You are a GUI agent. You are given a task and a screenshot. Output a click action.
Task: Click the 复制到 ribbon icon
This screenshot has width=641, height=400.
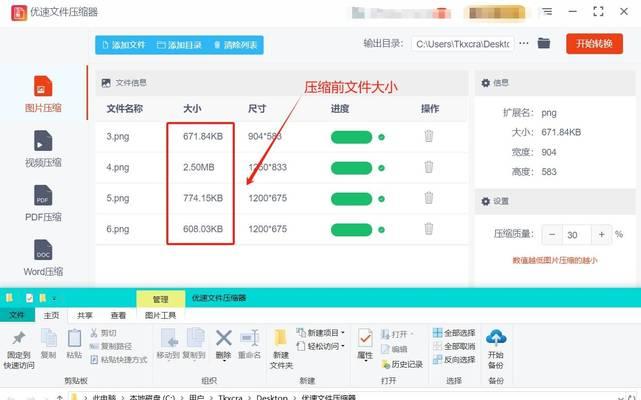[x=195, y=338]
